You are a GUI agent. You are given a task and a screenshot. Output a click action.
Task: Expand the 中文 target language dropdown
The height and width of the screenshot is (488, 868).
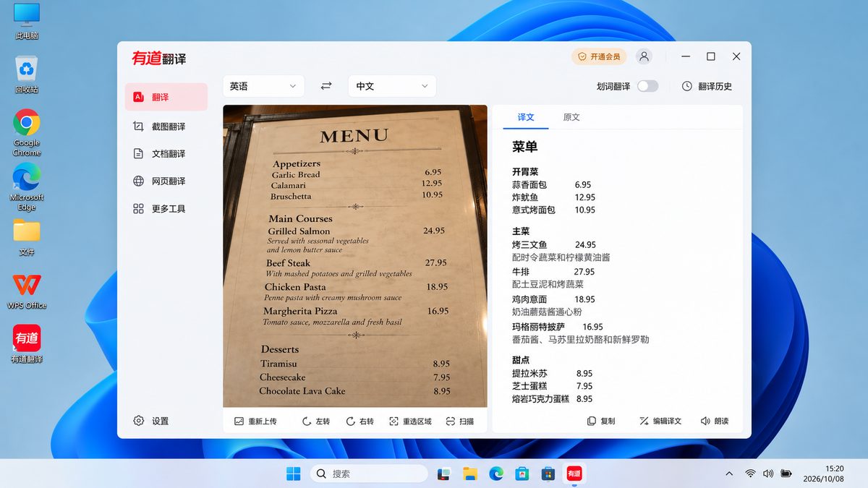tap(392, 86)
